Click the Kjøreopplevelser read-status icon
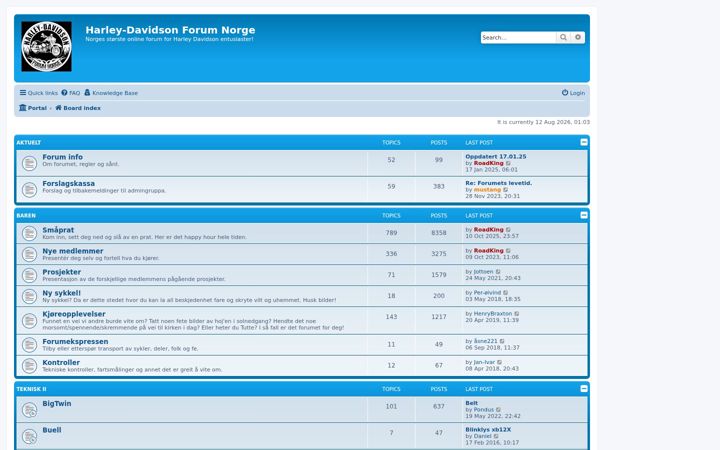 coord(29,321)
